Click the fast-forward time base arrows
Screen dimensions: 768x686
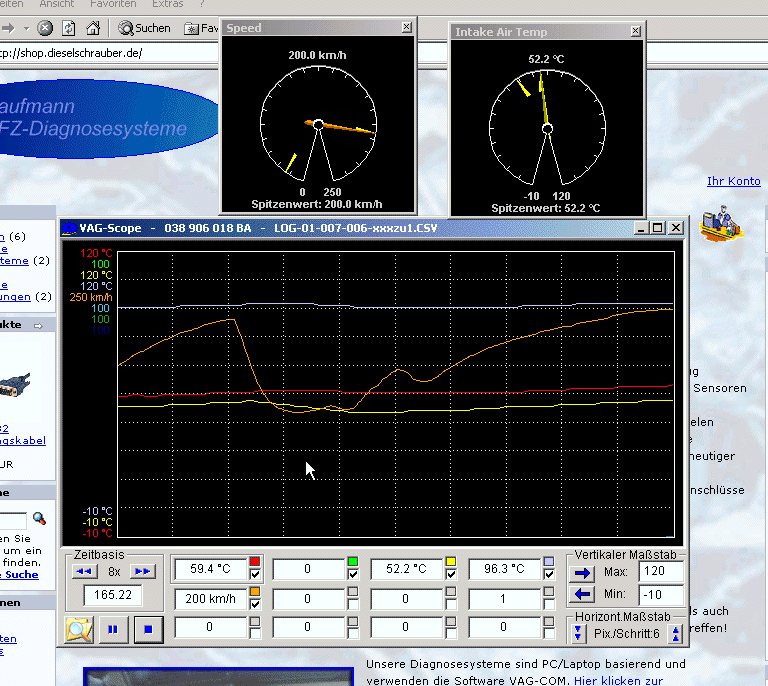pos(143,571)
